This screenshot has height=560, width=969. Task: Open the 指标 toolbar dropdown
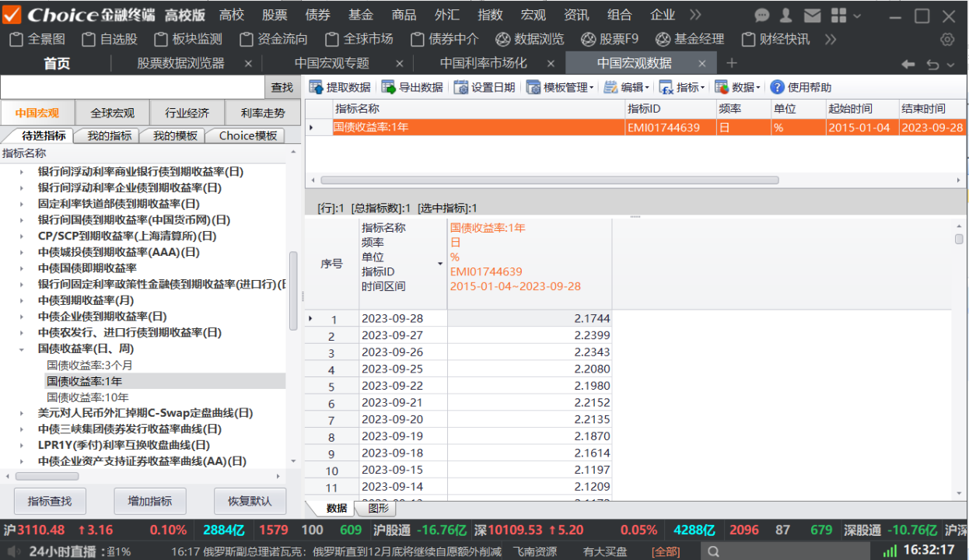coord(681,87)
